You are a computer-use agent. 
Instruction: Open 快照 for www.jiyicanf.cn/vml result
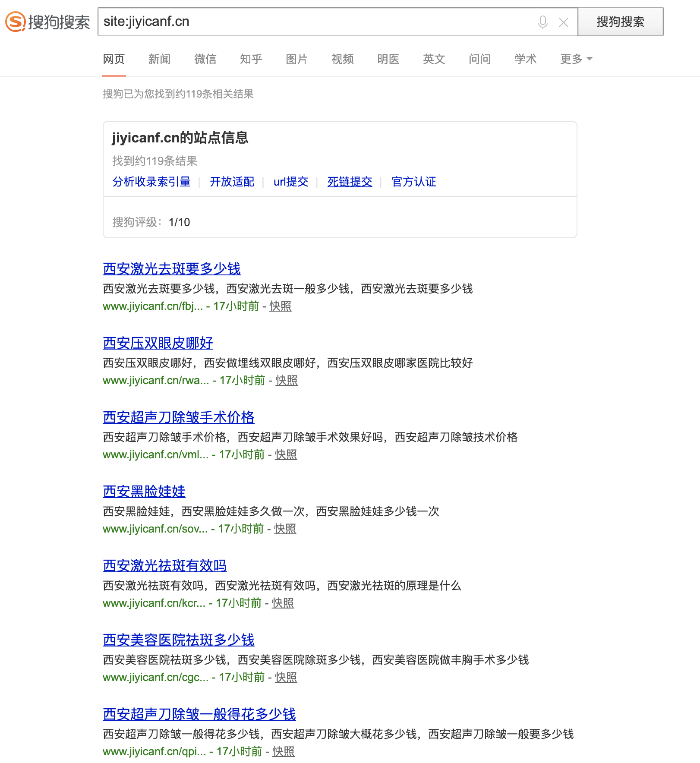click(286, 454)
